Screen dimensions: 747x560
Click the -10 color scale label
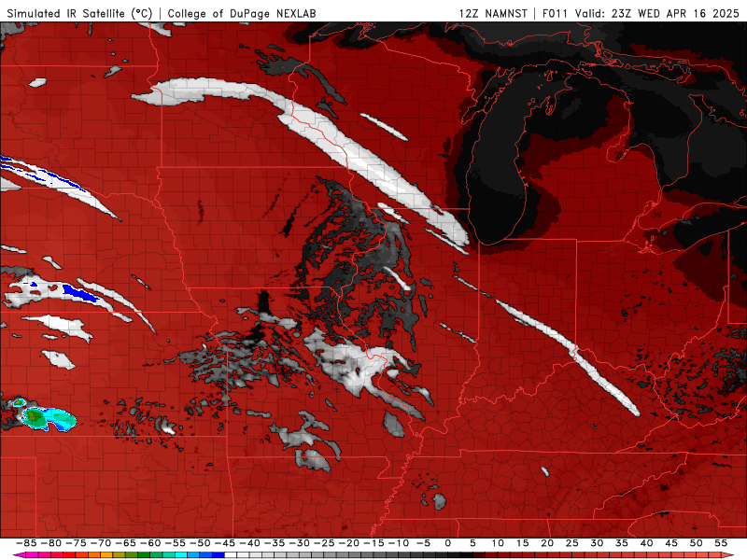tap(397, 543)
